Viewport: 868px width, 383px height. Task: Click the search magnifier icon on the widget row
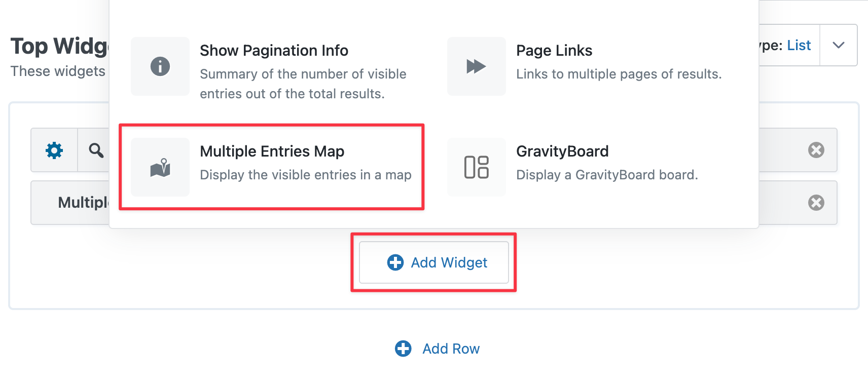coord(95,150)
